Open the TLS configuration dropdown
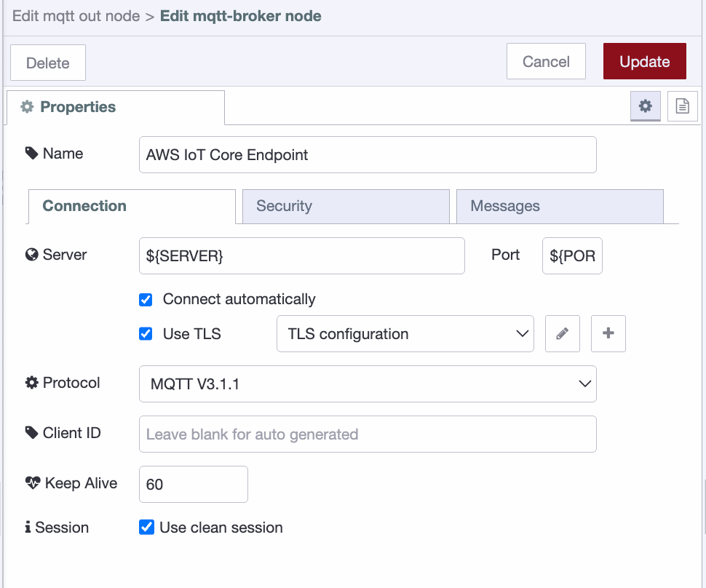Image resolution: width=706 pixels, height=588 pixels. coord(405,333)
